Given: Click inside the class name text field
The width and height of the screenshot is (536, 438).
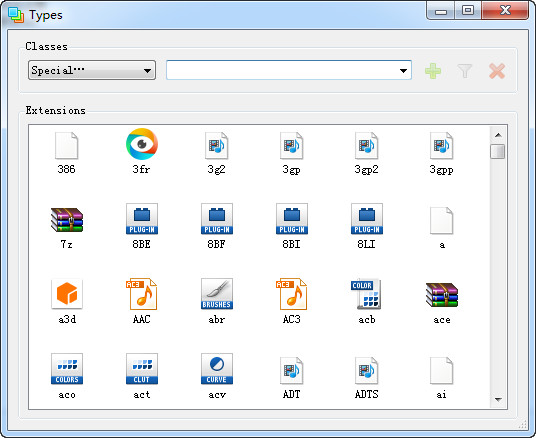Looking at the screenshot, I should (282, 70).
